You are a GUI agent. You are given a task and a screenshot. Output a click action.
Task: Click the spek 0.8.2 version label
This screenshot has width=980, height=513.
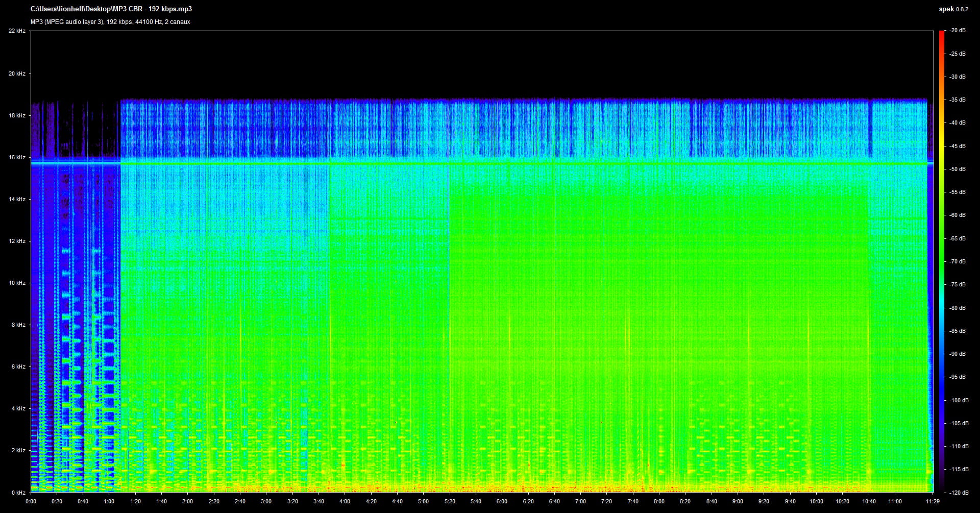click(953, 9)
